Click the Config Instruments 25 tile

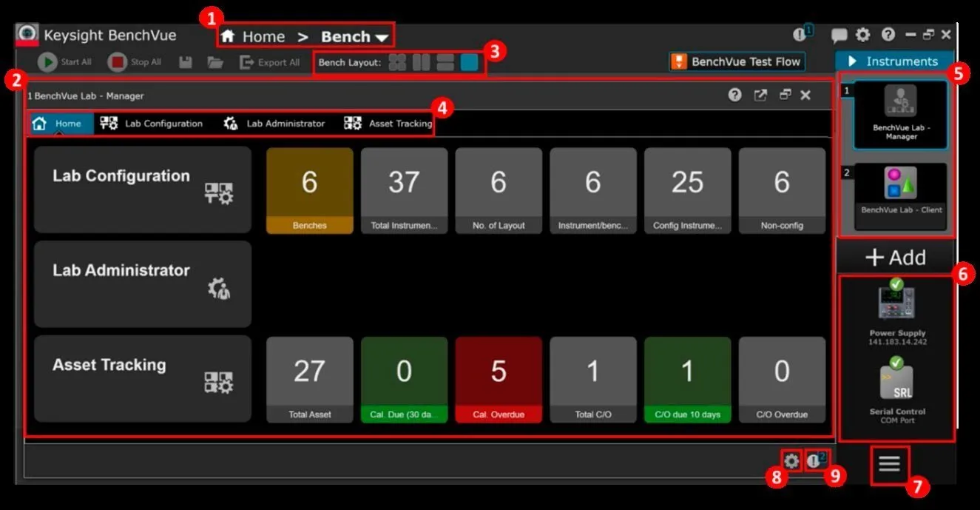click(x=687, y=191)
